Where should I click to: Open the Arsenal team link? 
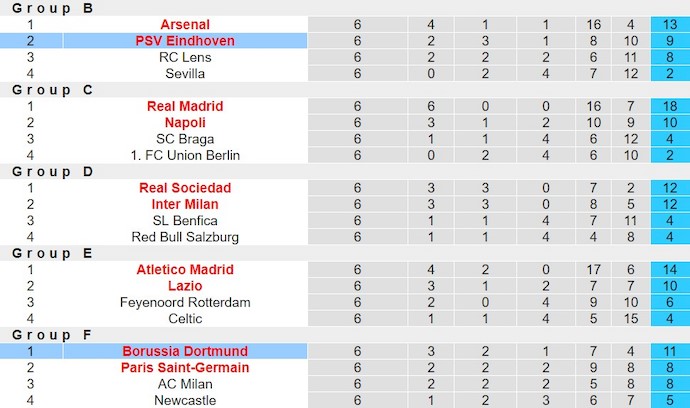[185, 24]
